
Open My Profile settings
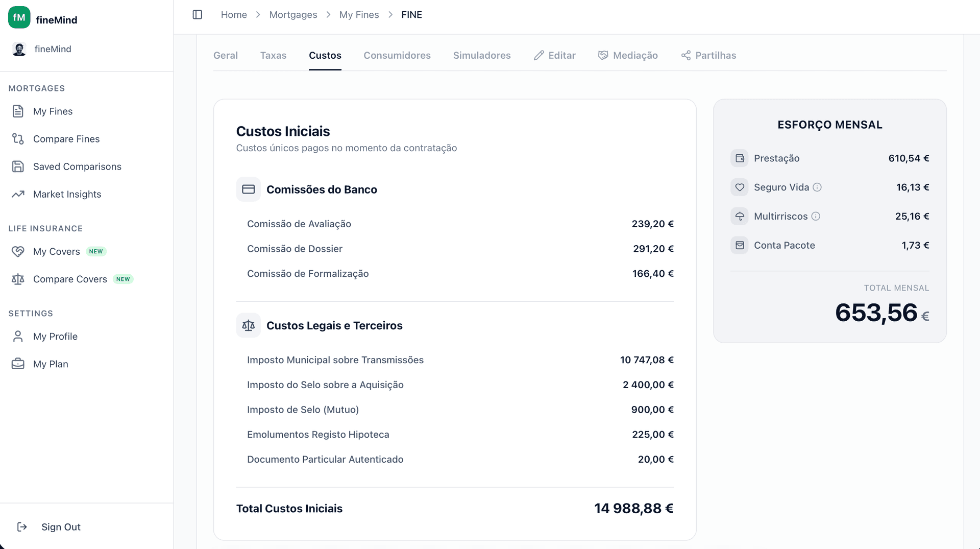[55, 337]
